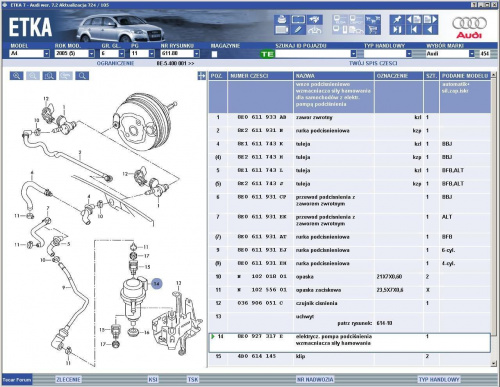The height and width of the screenshot is (387, 500).
Task: Toggle the MAGAZYNIE checkbox
Action: (214, 54)
